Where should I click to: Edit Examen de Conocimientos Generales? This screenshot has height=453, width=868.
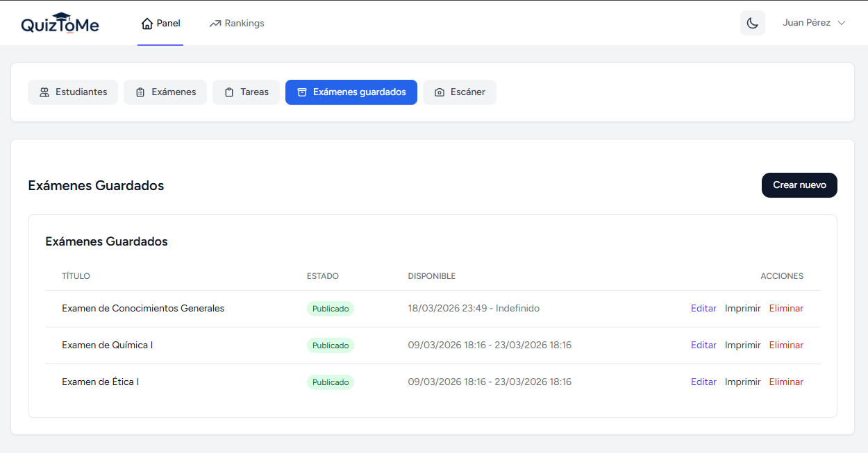tap(703, 309)
